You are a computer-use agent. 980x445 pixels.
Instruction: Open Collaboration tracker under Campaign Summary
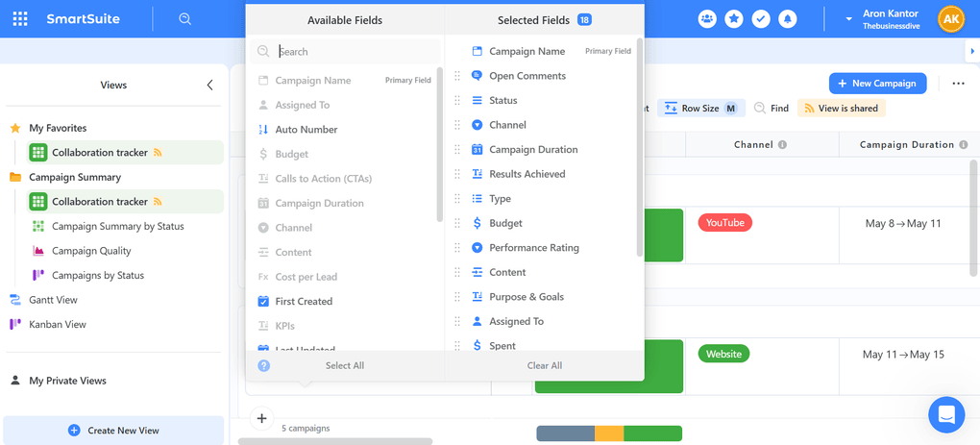[124, 202]
